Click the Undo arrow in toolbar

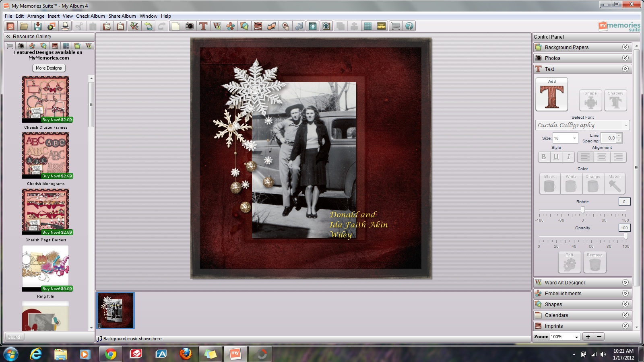click(149, 26)
